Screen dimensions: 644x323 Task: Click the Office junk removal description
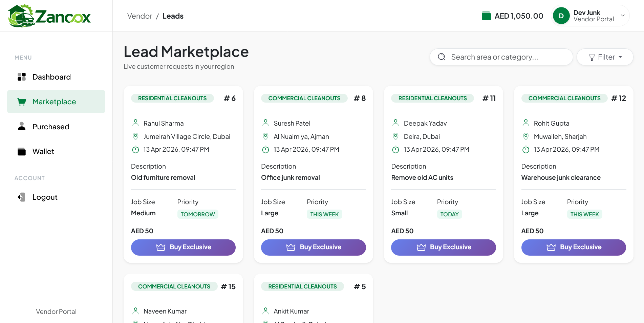(x=291, y=177)
